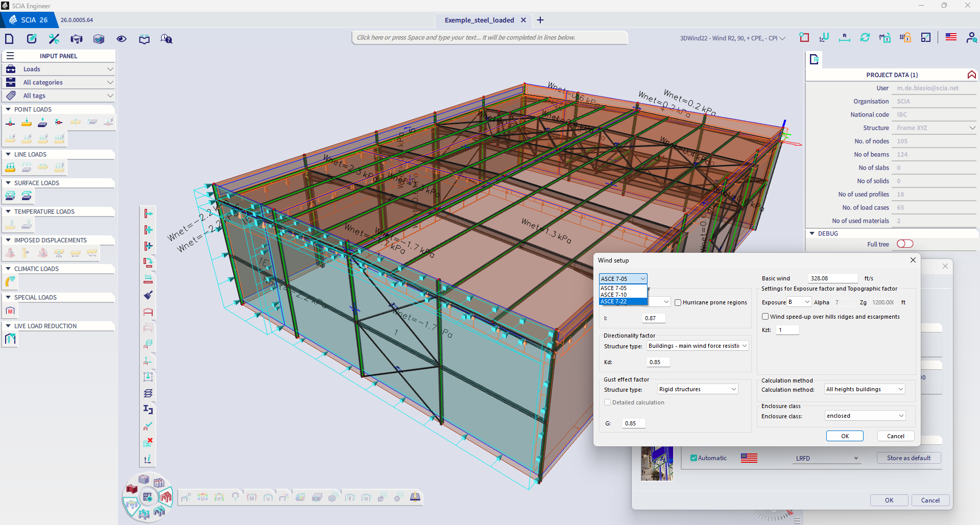
Task: Open the climatic loads wind generator icon
Action: coord(10,282)
